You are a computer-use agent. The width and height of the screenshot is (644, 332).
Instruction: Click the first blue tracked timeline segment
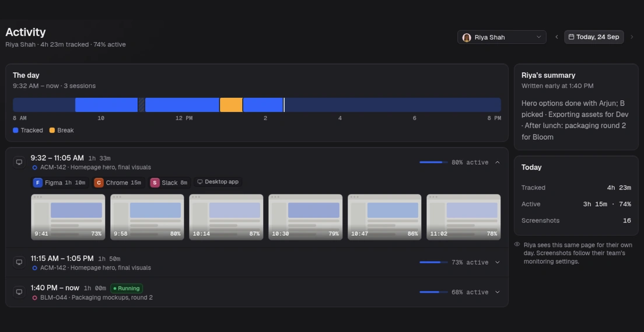point(106,105)
